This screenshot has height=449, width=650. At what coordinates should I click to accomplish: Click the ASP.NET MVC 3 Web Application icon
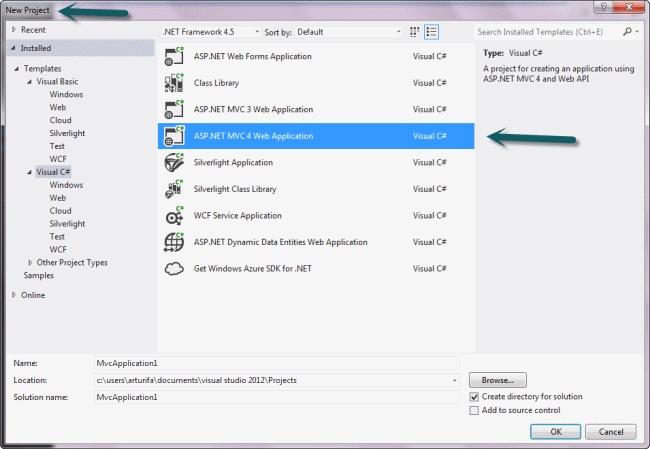pyautogui.click(x=174, y=109)
